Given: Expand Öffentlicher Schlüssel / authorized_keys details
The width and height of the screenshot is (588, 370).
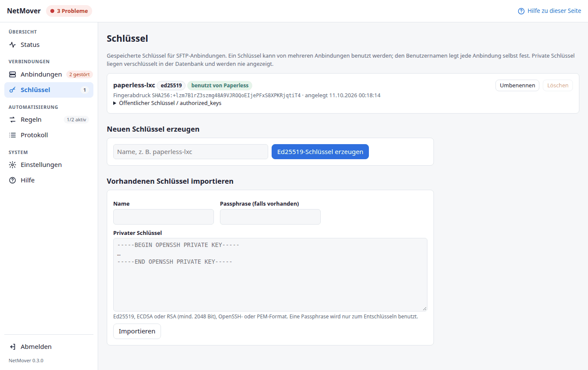Looking at the screenshot, I should 167,103.
